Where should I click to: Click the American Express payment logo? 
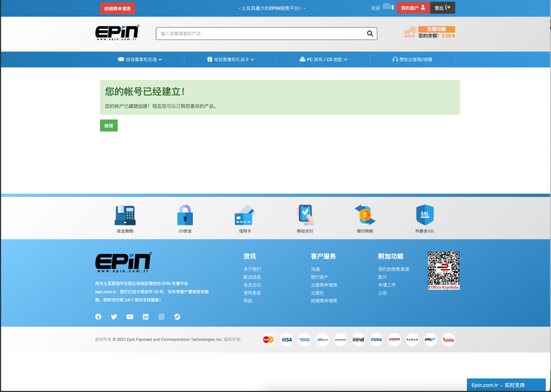point(304,339)
